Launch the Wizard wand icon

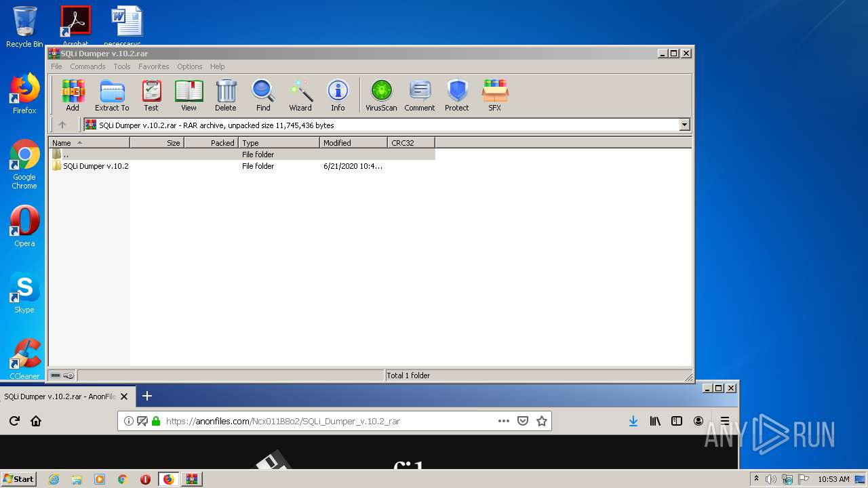(300, 95)
